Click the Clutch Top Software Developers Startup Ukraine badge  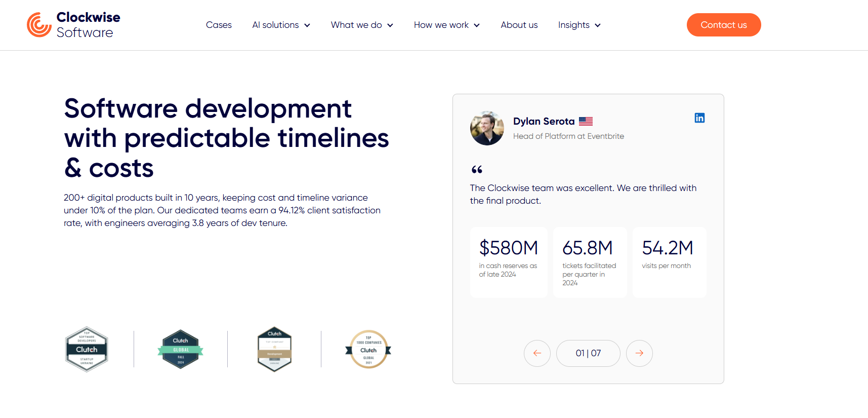point(87,349)
